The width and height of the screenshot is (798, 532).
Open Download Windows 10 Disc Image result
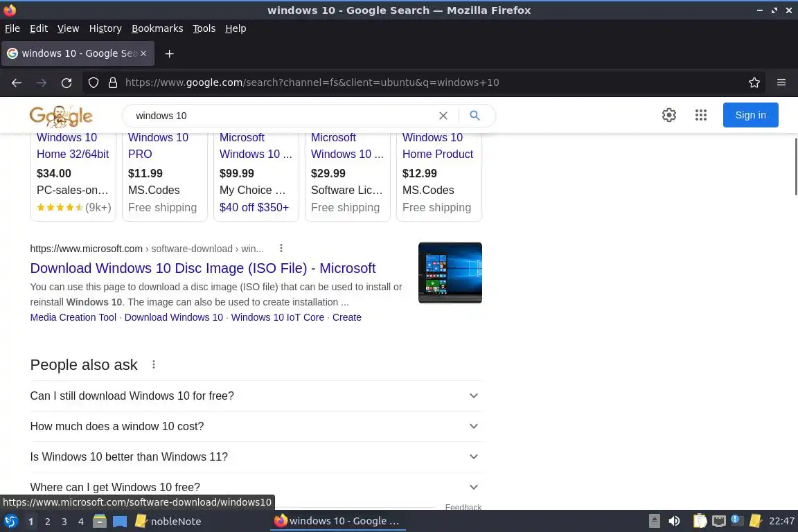point(202,268)
